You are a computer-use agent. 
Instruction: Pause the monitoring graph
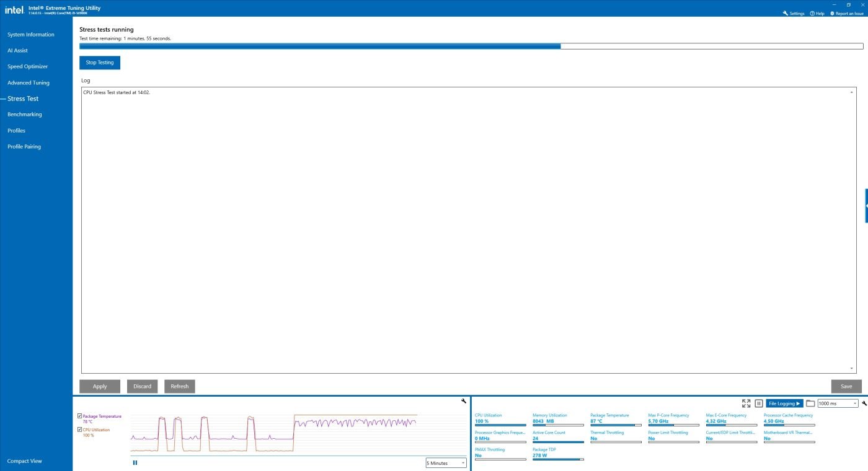[135, 462]
